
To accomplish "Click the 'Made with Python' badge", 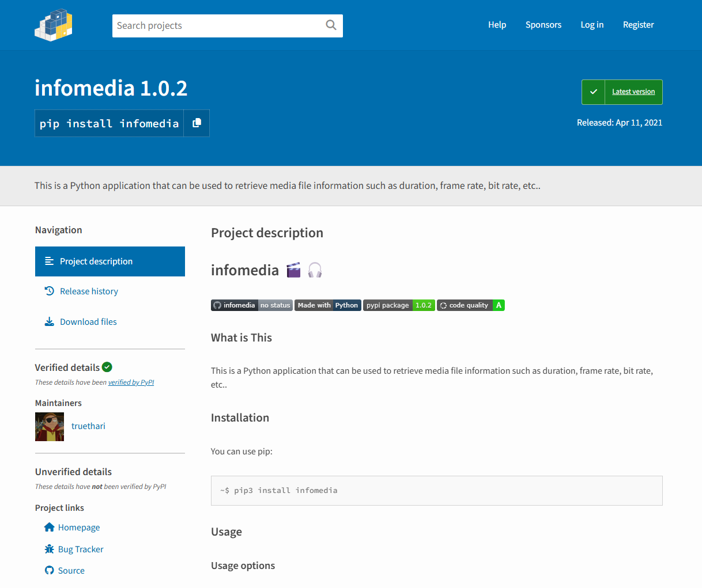I will point(327,305).
